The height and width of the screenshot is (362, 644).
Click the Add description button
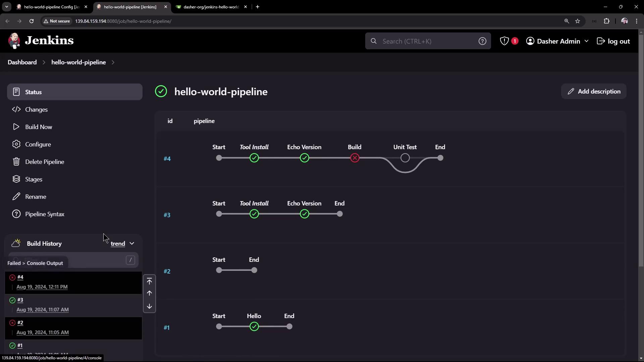click(593, 92)
